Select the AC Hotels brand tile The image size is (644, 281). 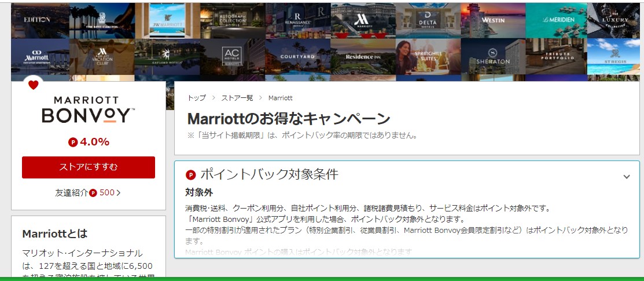[x=233, y=57]
